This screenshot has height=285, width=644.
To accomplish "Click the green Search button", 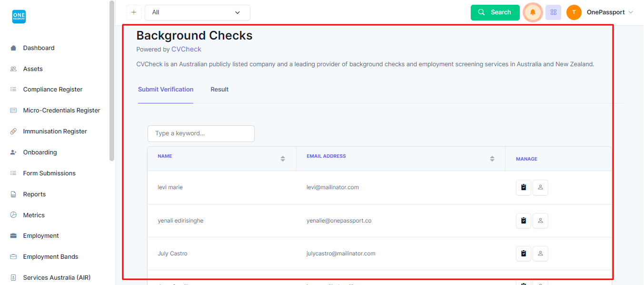I will (495, 12).
